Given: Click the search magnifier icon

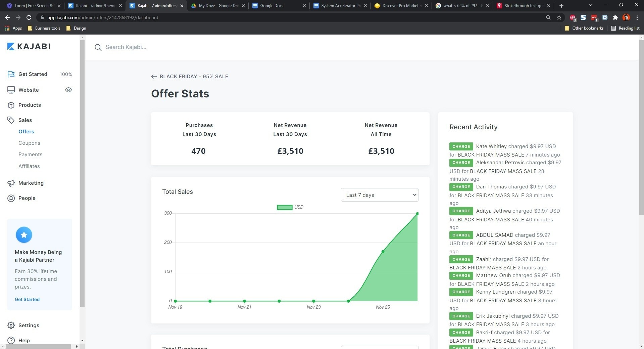Looking at the screenshot, I should tap(98, 47).
